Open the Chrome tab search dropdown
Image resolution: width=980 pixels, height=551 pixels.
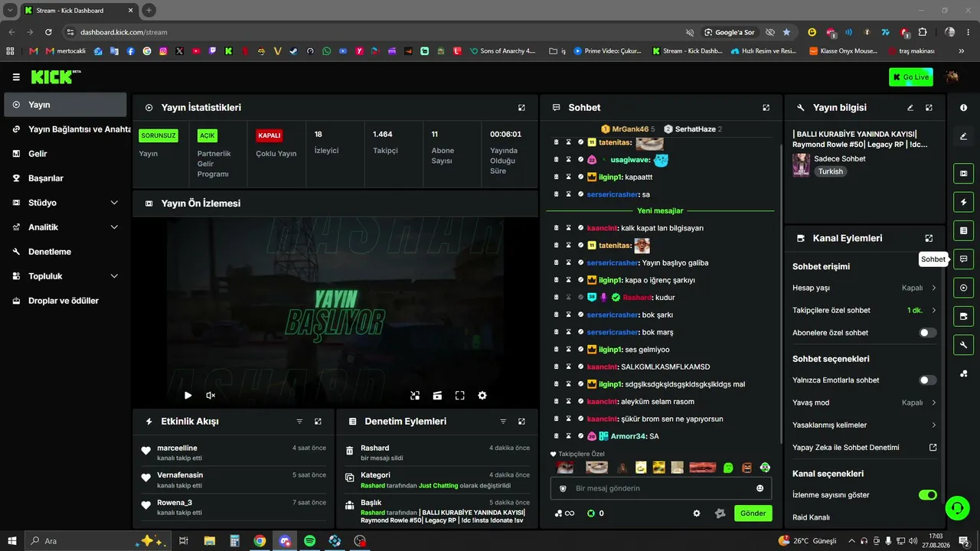point(11,10)
